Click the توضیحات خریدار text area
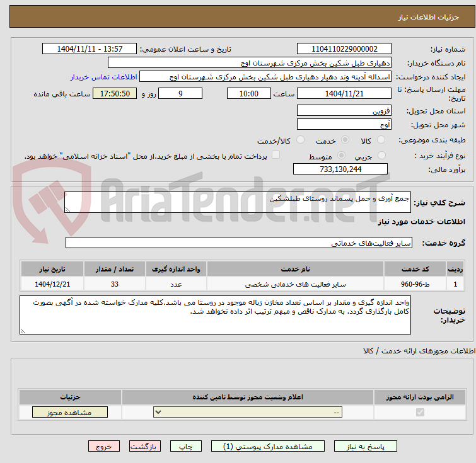 (x=215, y=315)
